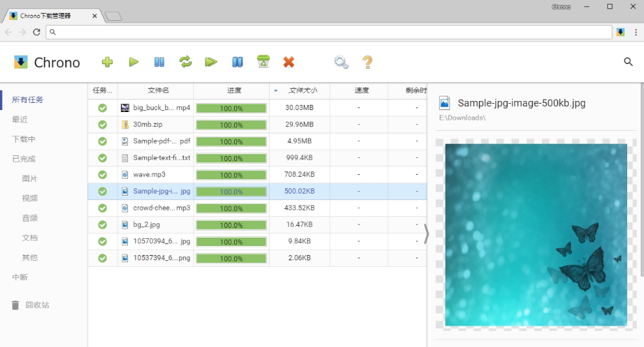Collapse the preview panel with the chevron
Viewport: 644px width, 347px height.
pos(426,234)
